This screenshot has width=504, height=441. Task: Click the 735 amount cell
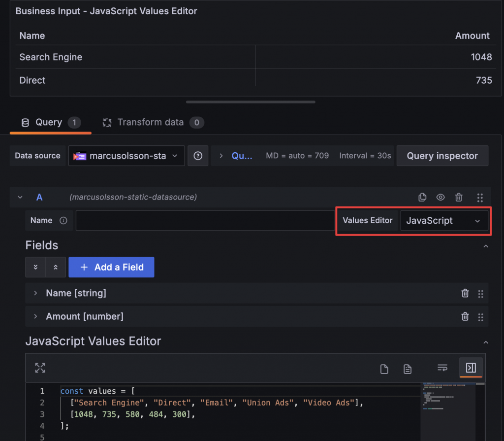tap(376, 80)
